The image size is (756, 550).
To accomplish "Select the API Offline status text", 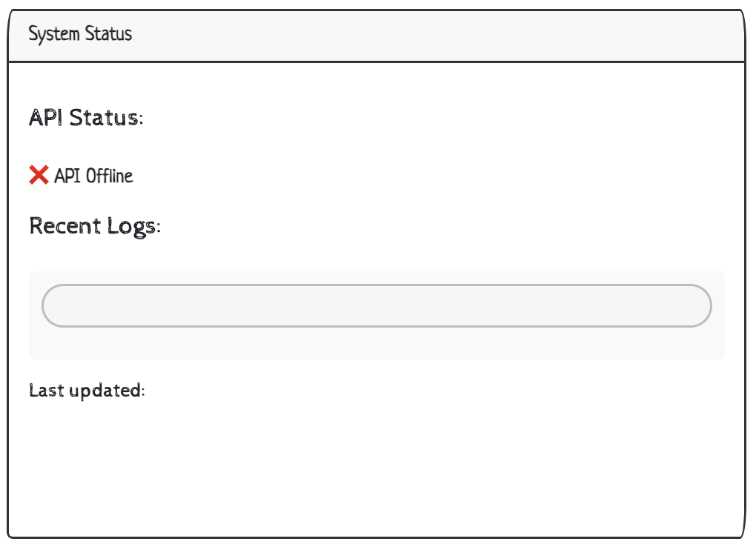I will click(x=93, y=176).
